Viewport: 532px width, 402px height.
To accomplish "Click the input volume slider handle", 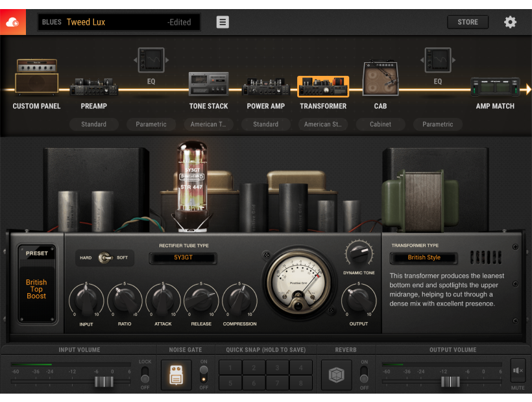I will click(x=104, y=381).
